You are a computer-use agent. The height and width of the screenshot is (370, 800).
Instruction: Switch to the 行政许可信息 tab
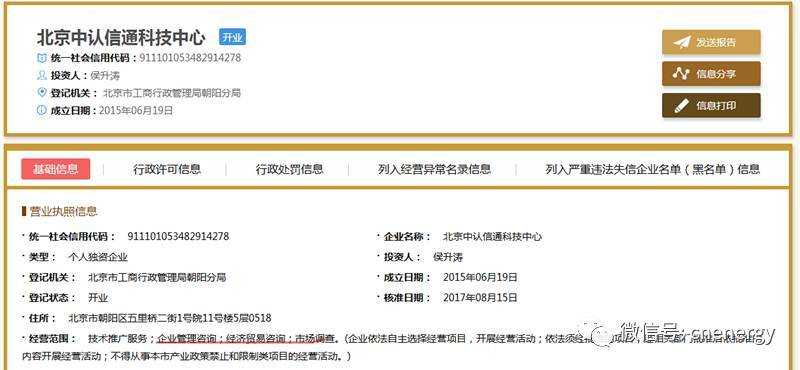point(167,169)
